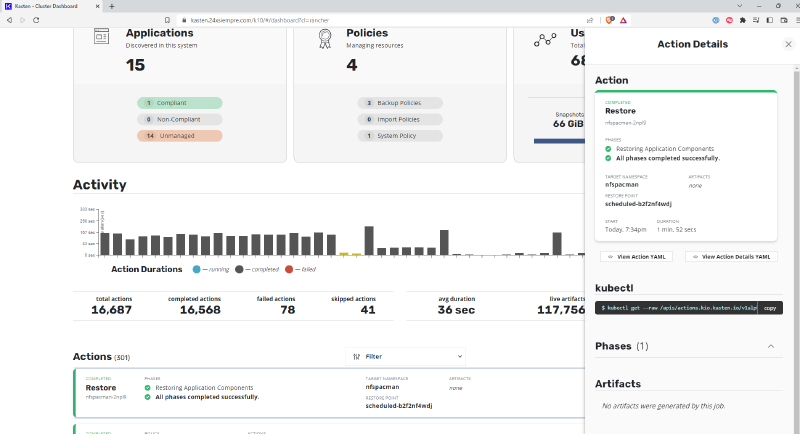Open the Actions Filter dropdown
This screenshot has width=800, height=434.
coord(406,356)
